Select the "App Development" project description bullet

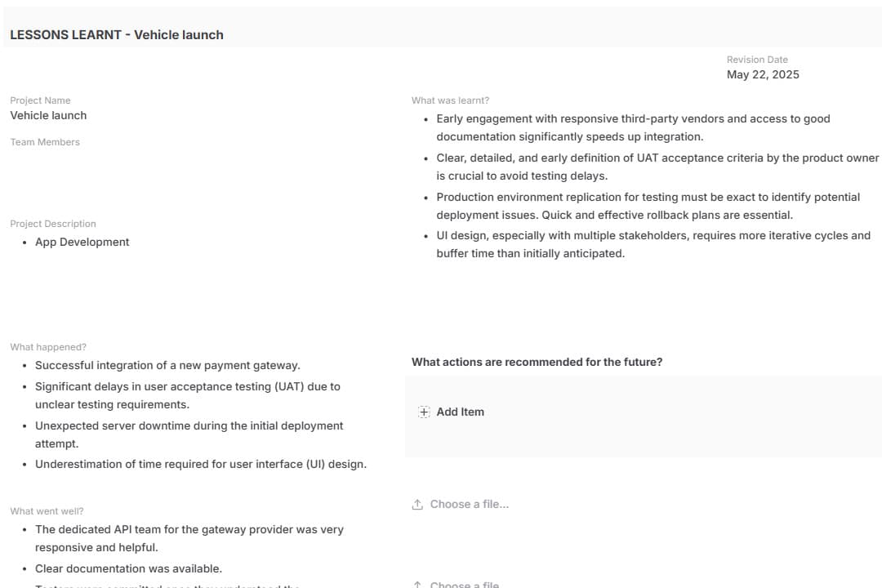82,243
